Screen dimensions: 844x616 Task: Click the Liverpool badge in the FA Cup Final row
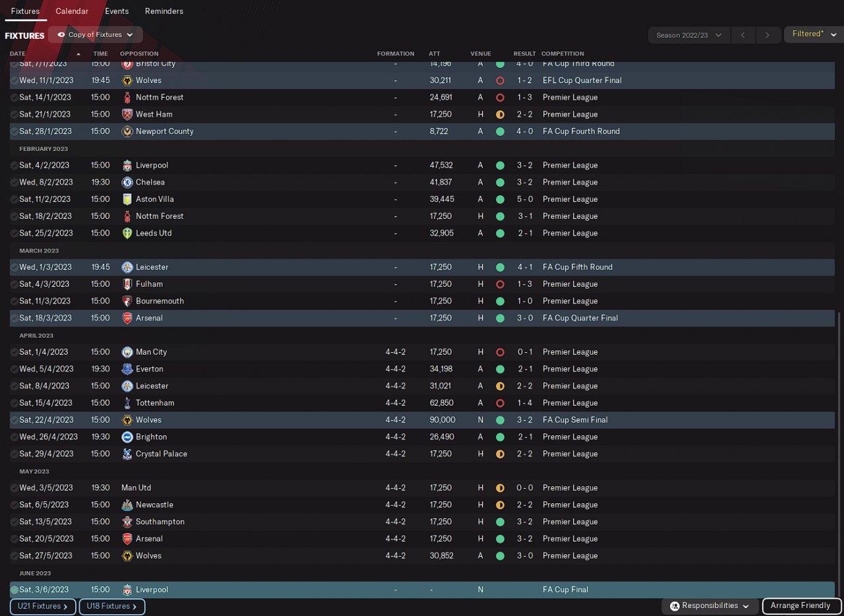tap(127, 590)
